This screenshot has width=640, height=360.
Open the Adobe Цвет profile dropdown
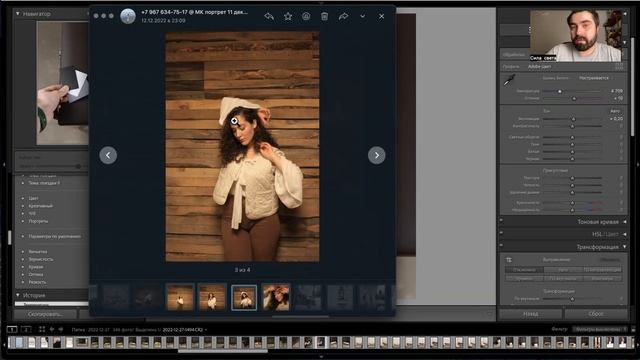pos(540,67)
